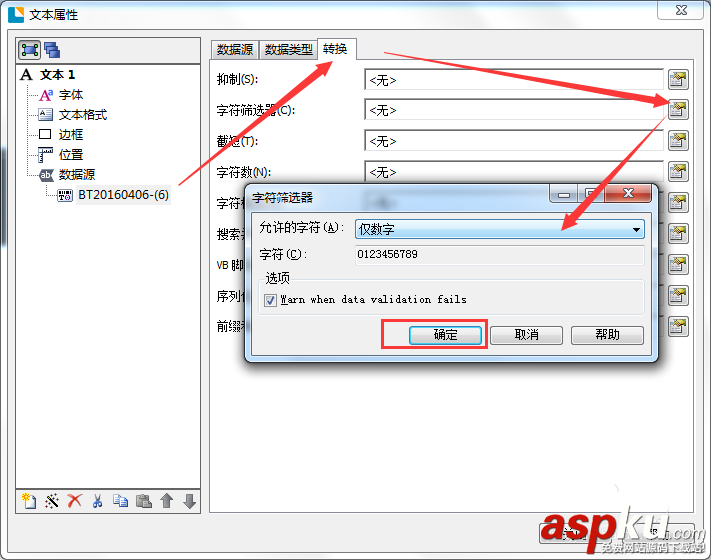This screenshot has height=560, width=711.
Task: Move item down with the down arrow
Action: [190, 501]
